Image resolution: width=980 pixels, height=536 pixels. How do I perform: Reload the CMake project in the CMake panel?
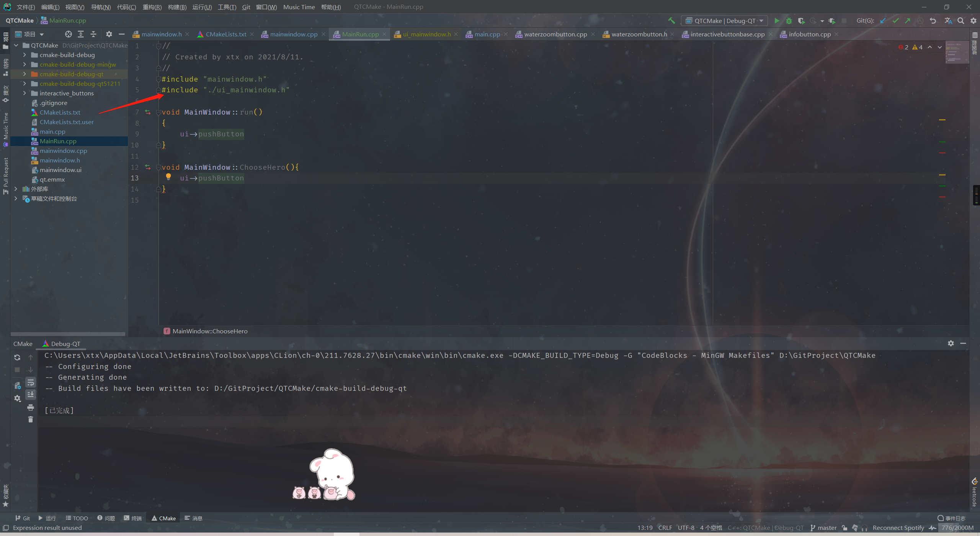tap(17, 357)
